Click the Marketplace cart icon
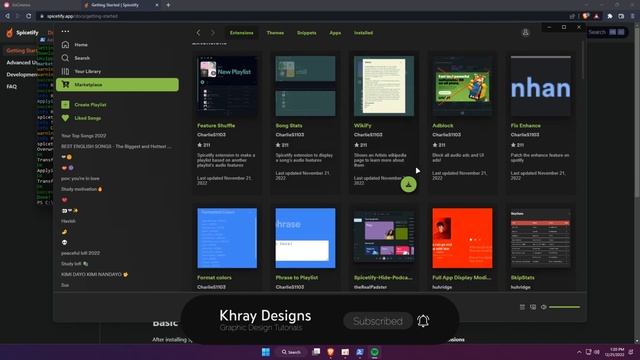 tap(65, 84)
